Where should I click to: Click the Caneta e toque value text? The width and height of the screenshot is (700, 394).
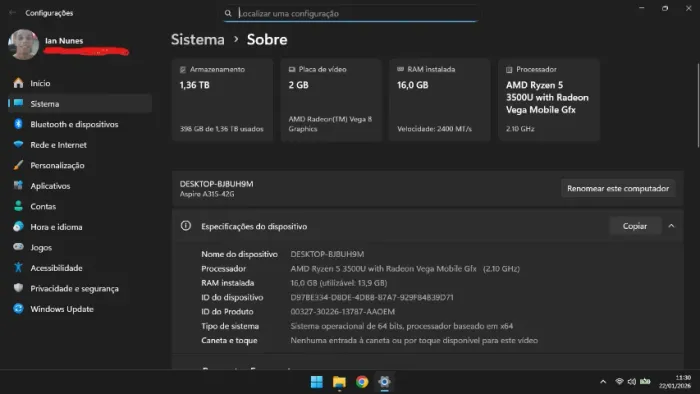(x=414, y=340)
